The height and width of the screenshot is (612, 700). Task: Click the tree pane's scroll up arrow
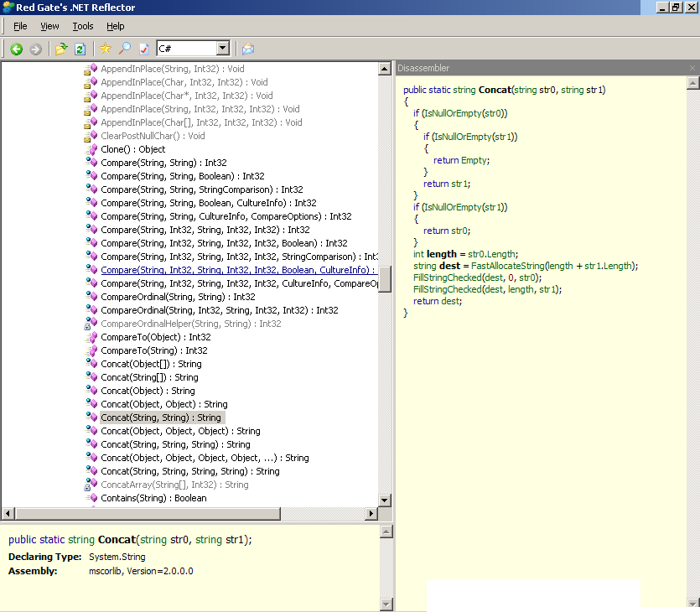tap(385, 69)
